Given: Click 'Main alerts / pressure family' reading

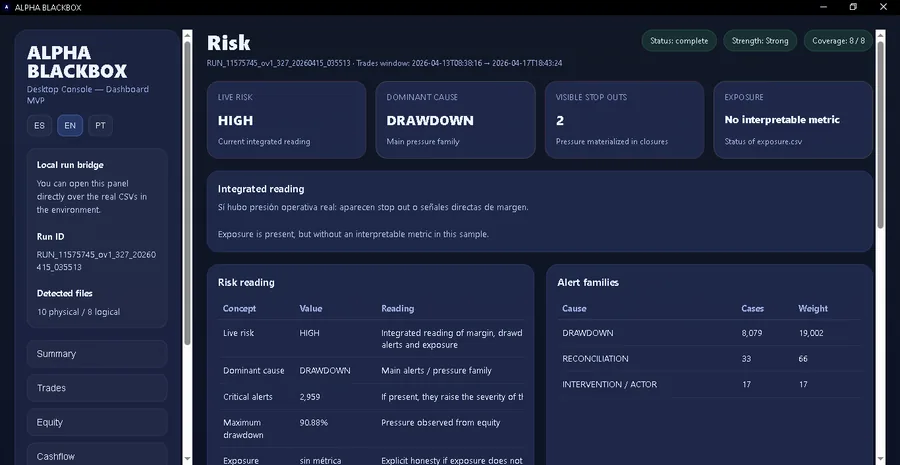Looking at the screenshot, I should click(x=436, y=371).
